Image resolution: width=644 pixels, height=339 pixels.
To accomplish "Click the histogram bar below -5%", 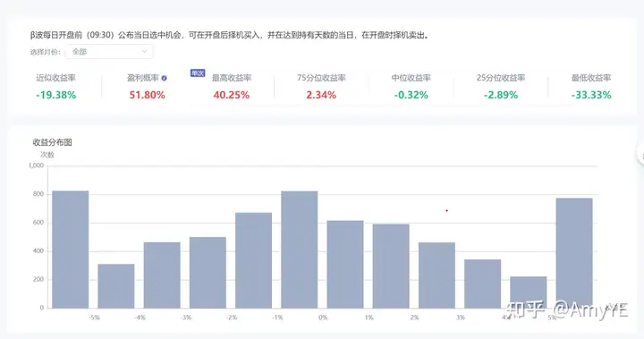I will coord(71,250).
